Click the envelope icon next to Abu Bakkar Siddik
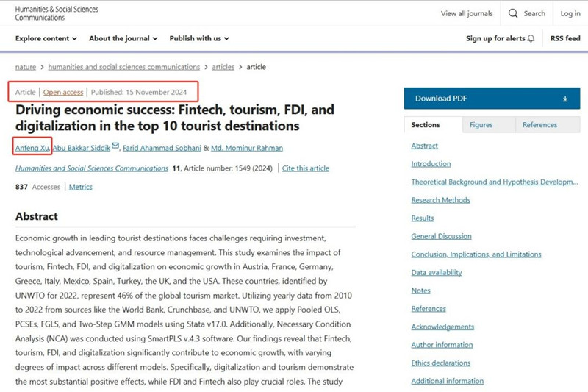Image resolution: width=588 pixels, height=392 pixels. 115,146
